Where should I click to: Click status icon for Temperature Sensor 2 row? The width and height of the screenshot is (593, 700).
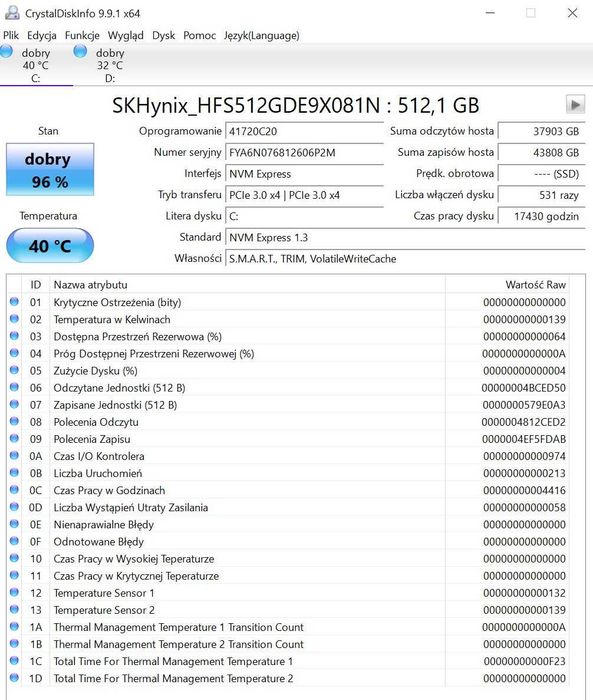(14, 609)
